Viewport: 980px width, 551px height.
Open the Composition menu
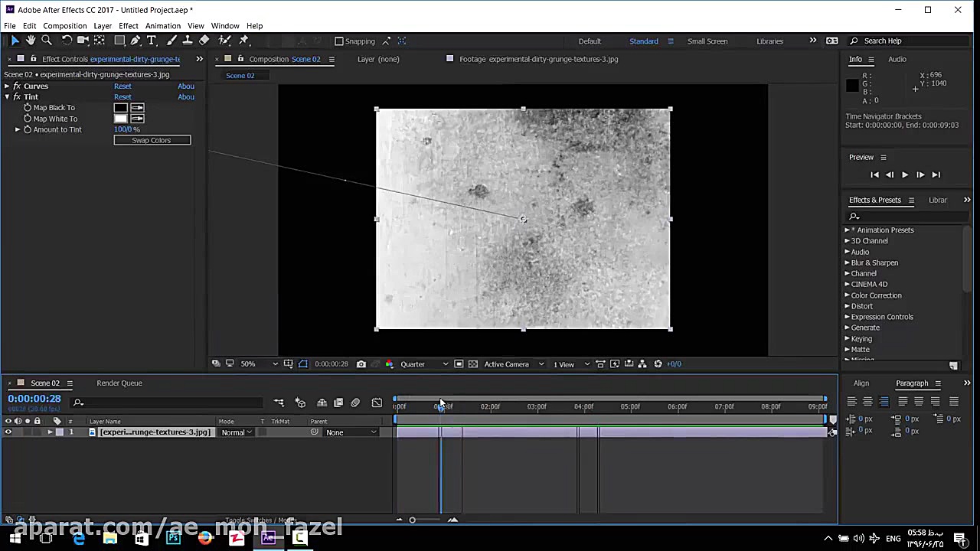65,26
